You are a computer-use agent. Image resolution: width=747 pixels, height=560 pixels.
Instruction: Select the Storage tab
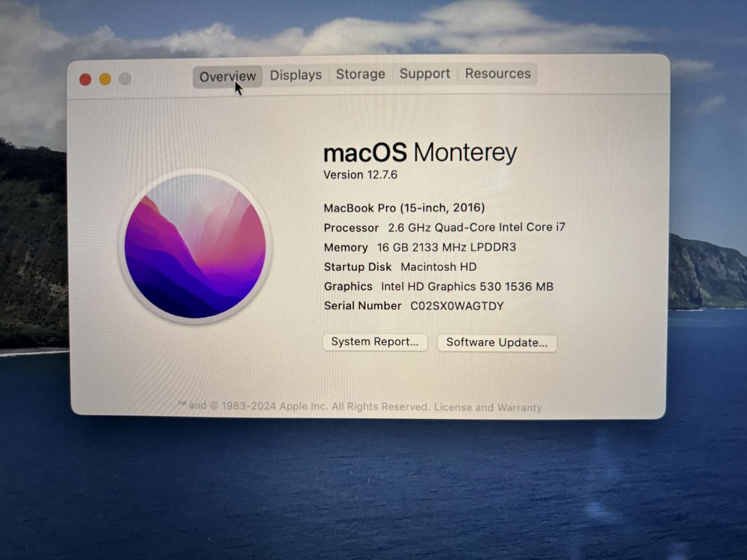click(361, 74)
